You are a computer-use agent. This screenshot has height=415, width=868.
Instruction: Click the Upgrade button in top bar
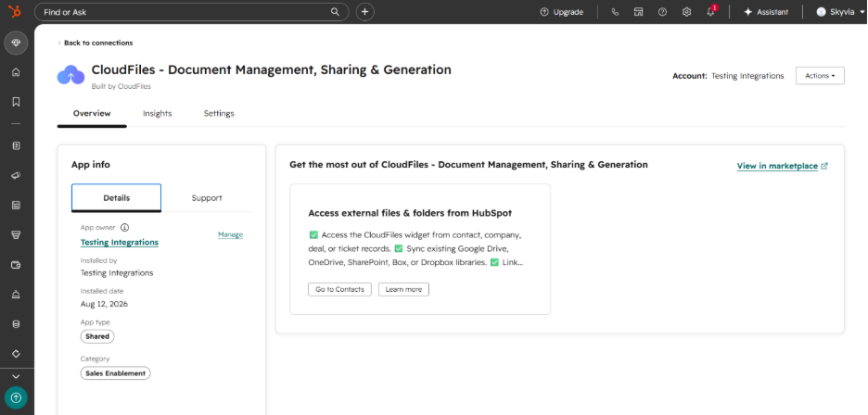click(x=561, y=12)
